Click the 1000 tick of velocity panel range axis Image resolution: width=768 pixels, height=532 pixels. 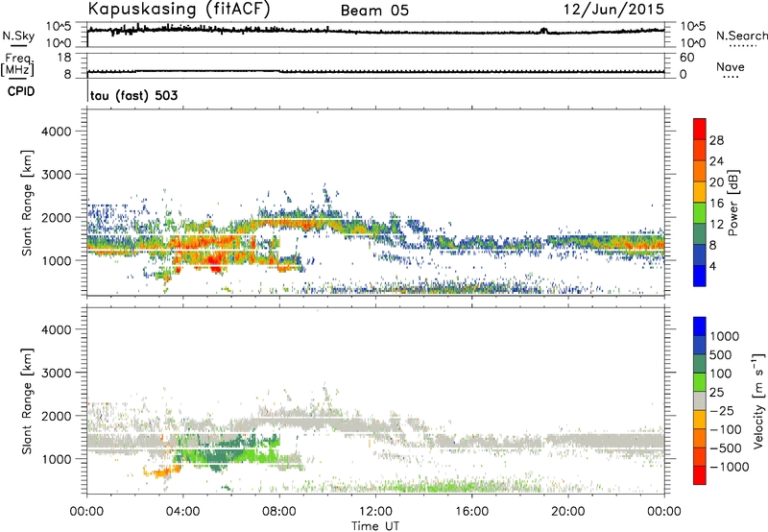tap(56, 459)
